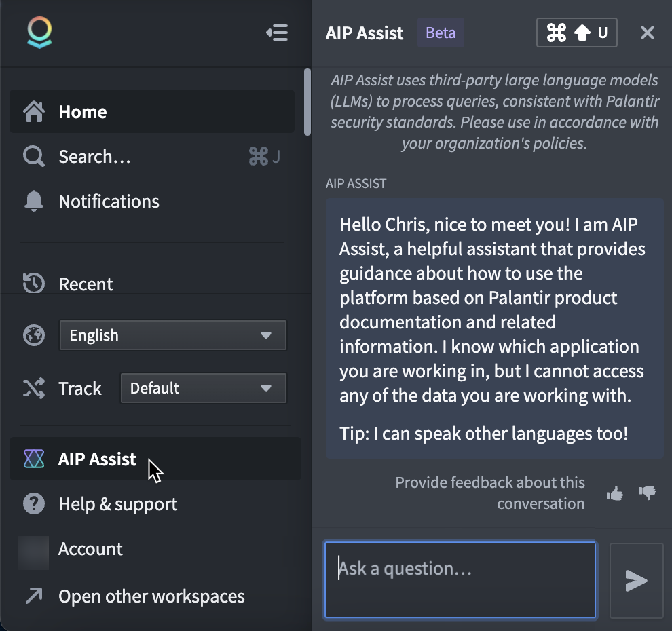Image resolution: width=672 pixels, height=631 pixels.
Task: Give thumbs down feedback on conversation
Action: tap(647, 493)
